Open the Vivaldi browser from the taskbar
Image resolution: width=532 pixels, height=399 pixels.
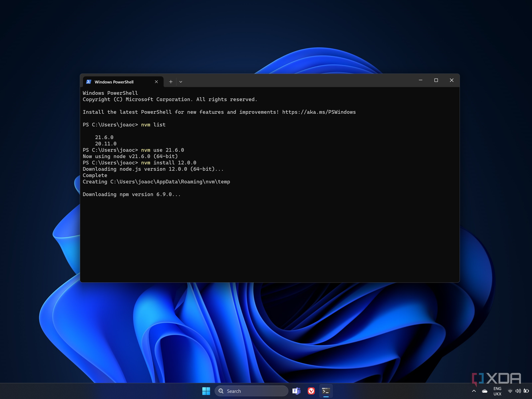(x=311, y=391)
